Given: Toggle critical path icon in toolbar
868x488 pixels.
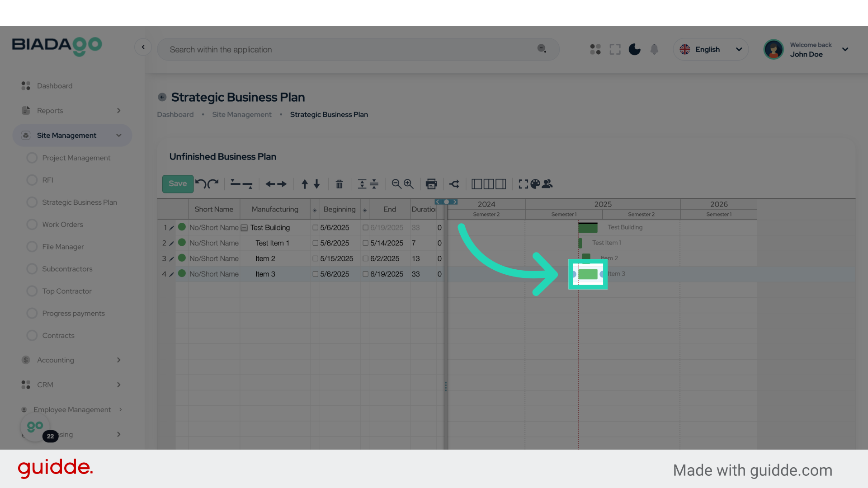Looking at the screenshot, I should (454, 184).
